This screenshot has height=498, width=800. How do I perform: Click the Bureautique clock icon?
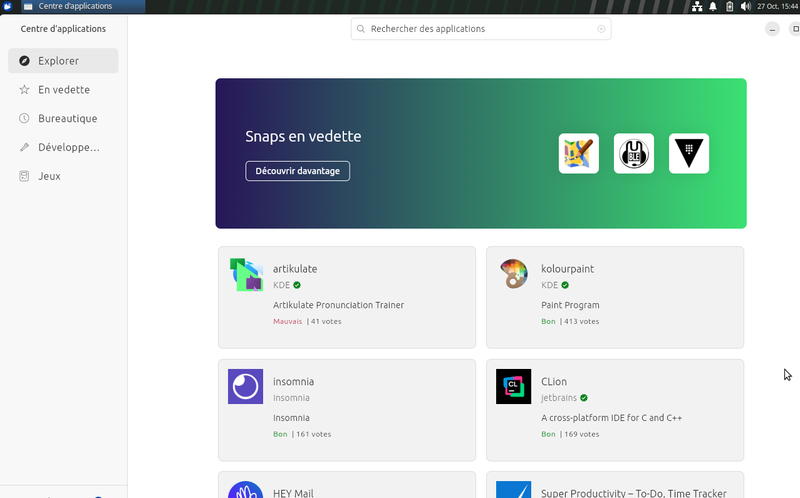[24, 118]
